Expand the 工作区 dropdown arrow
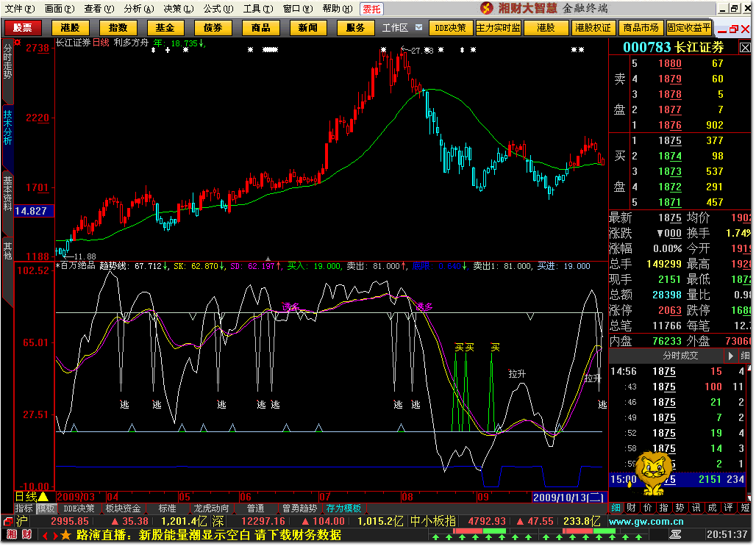Viewport: 756px width, 546px height. [x=418, y=27]
